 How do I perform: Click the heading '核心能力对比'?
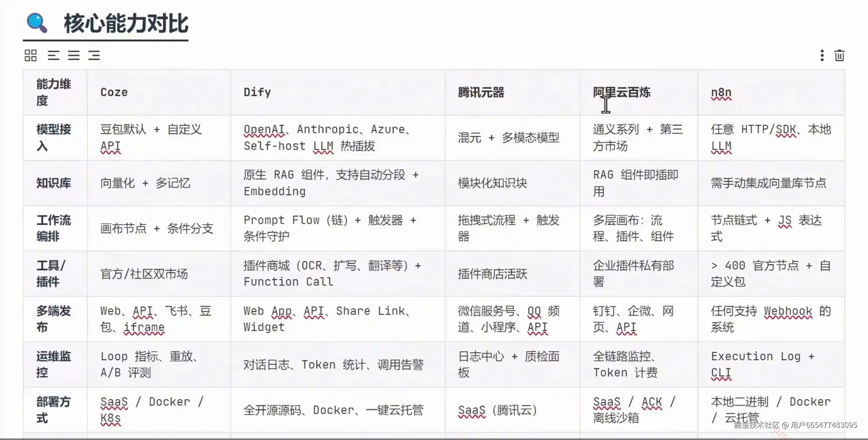click(126, 24)
